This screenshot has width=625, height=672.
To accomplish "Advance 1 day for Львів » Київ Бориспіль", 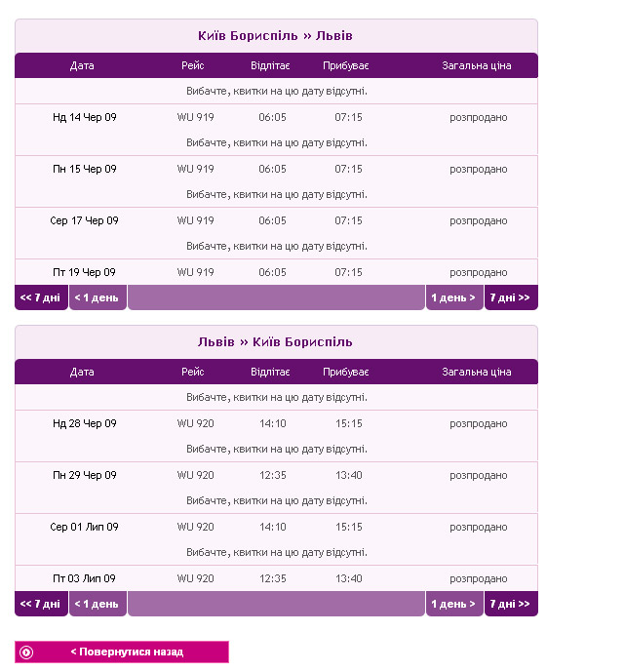I will click(x=453, y=604).
